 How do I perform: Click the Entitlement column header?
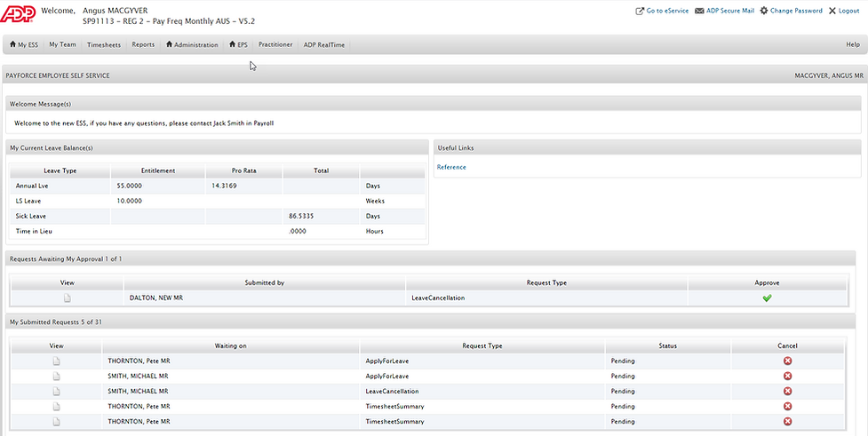(158, 171)
